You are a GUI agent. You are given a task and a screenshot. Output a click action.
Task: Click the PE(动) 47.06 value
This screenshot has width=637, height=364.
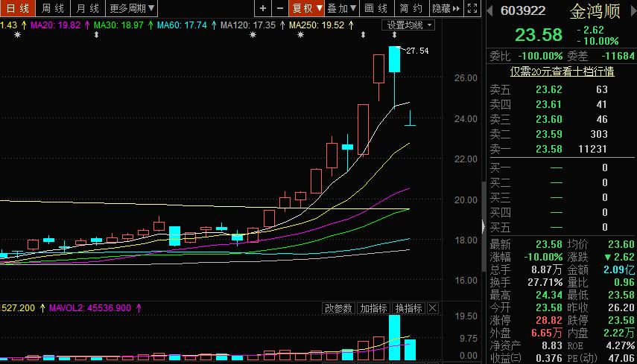[x=621, y=358]
